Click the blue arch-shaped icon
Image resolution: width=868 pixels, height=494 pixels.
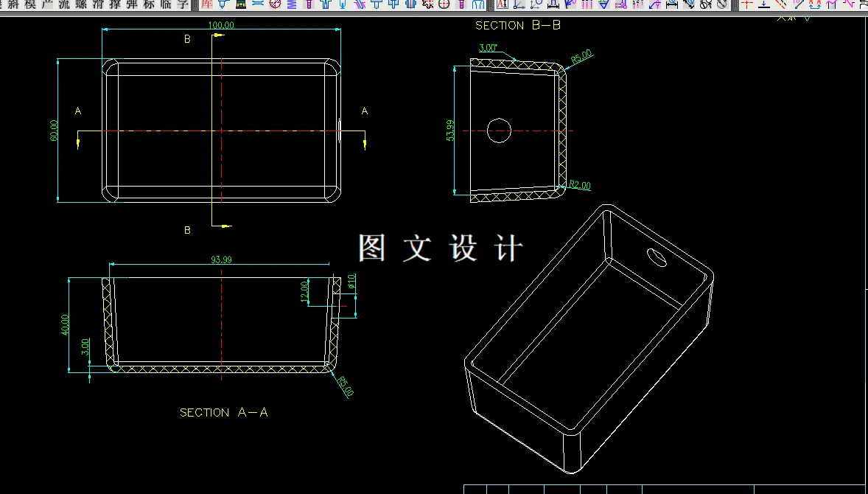[x=478, y=4]
